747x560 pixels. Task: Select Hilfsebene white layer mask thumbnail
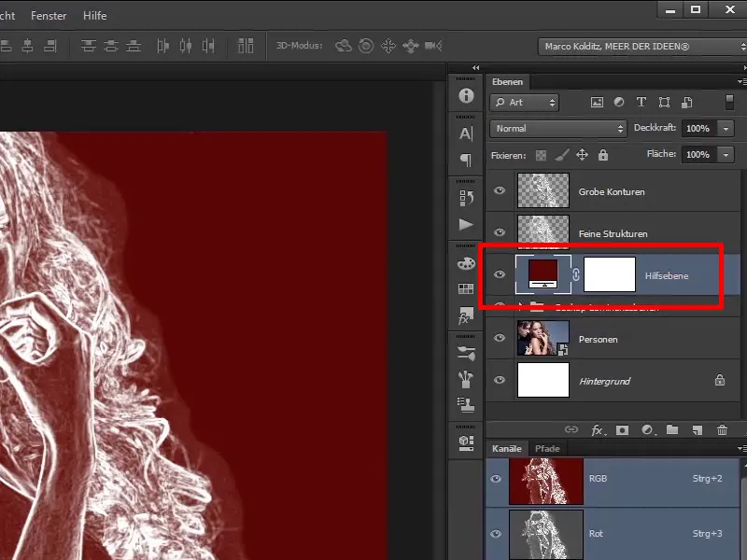click(x=610, y=274)
